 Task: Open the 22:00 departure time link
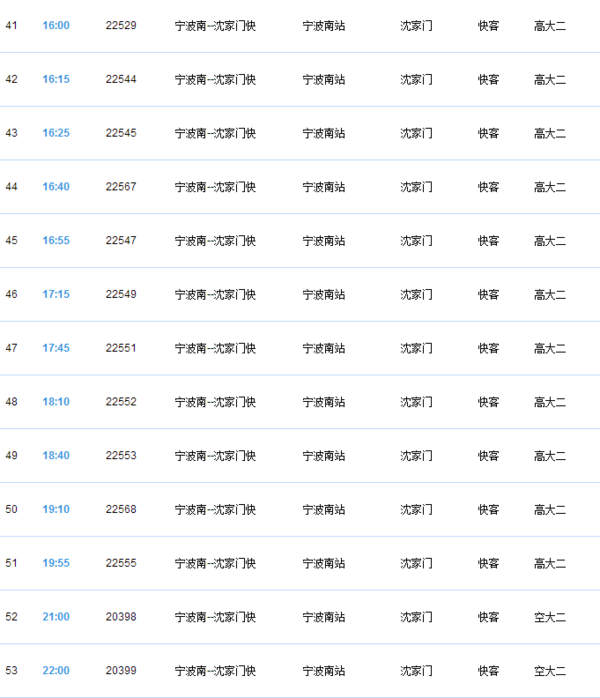pos(56,670)
